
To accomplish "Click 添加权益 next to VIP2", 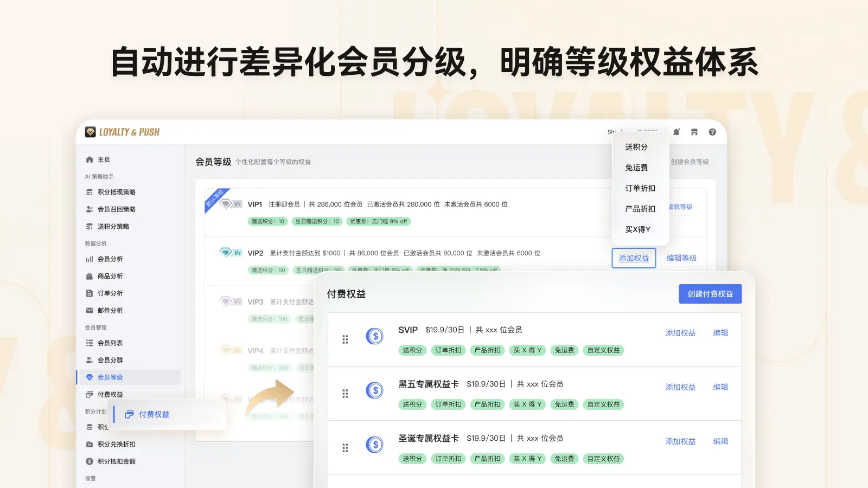I will pyautogui.click(x=633, y=258).
